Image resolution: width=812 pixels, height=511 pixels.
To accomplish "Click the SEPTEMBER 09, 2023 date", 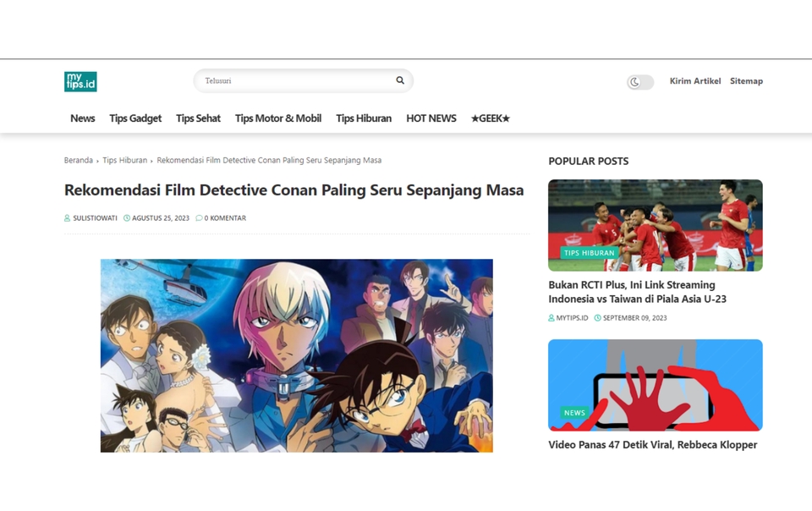I will tap(635, 318).
